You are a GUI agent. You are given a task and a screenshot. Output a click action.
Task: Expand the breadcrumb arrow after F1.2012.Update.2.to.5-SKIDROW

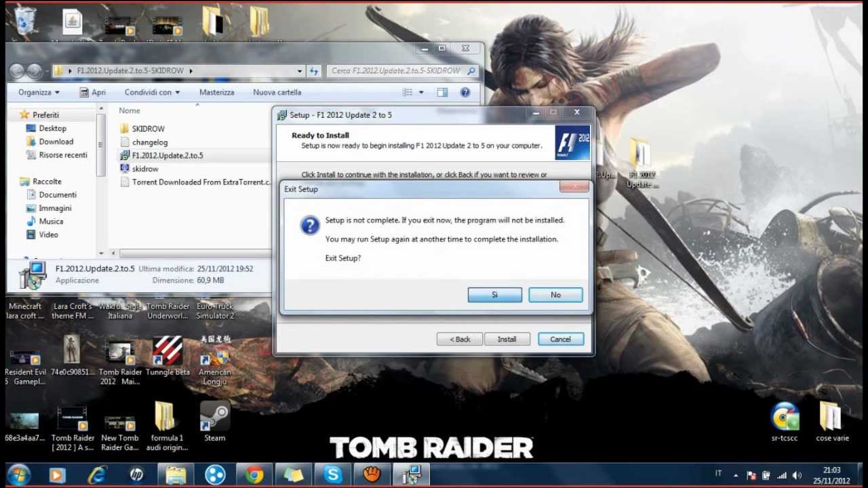191,70
